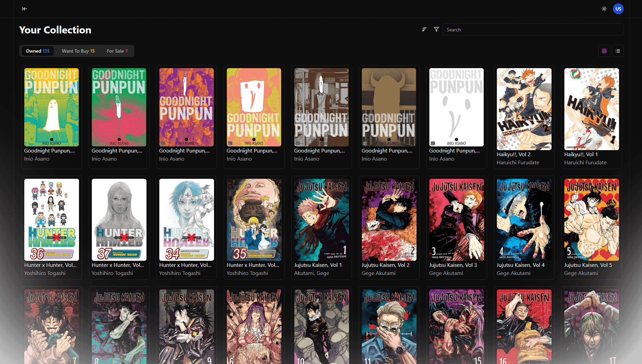Toggle the light/dark theme sun icon

point(604,9)
